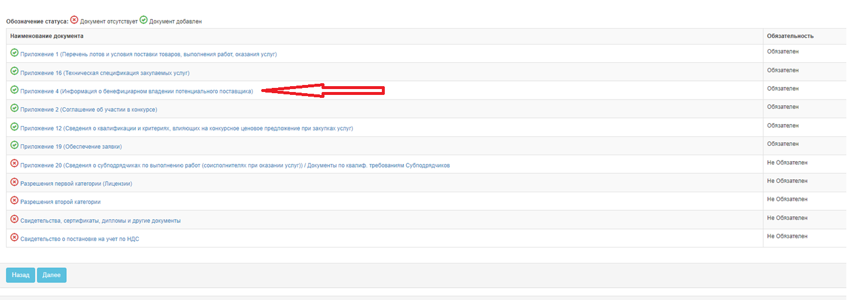Click green check icon beside Приложение 19
The height and width of the screenshot is (300, 868).
(15, 145)
